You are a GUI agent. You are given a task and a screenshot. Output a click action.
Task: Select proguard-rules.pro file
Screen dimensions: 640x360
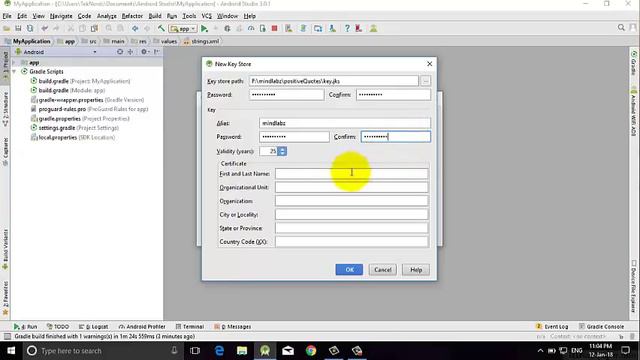pyautogui.click(x=89, y=109)
